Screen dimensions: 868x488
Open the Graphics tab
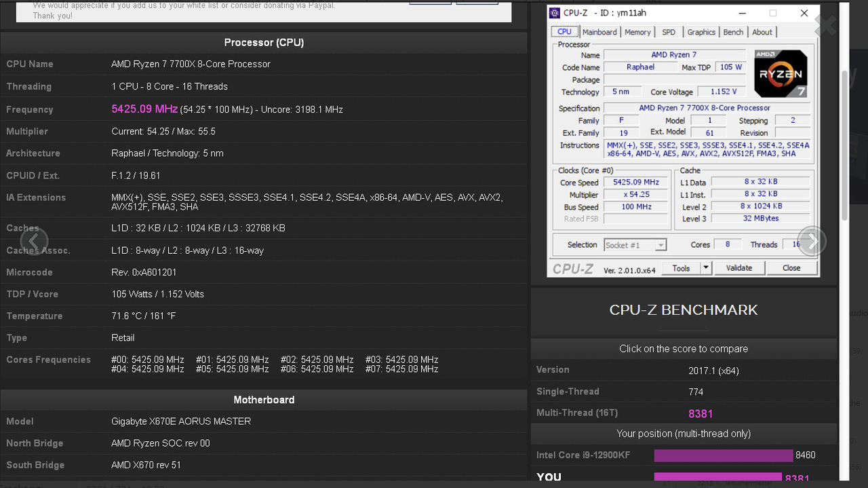[x=701, y=32]
